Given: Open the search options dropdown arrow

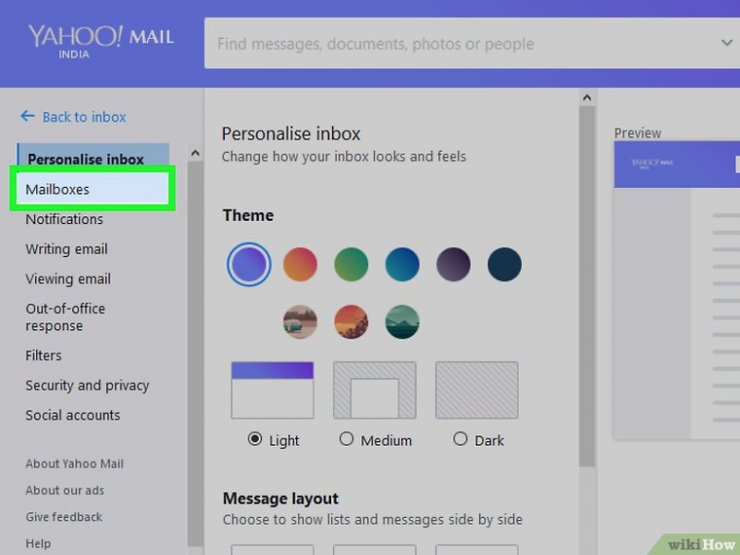Looking at the screenshot, I should click(727, 43).
